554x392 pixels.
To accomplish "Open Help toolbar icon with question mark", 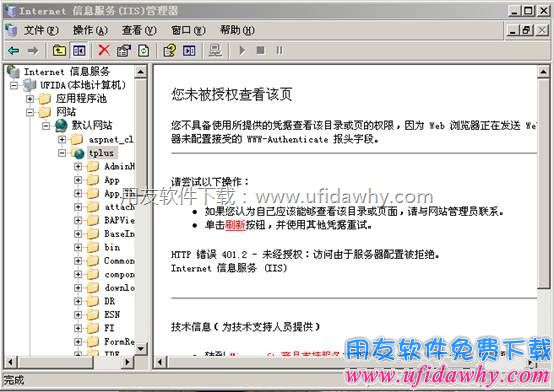I will pos(169,51).
